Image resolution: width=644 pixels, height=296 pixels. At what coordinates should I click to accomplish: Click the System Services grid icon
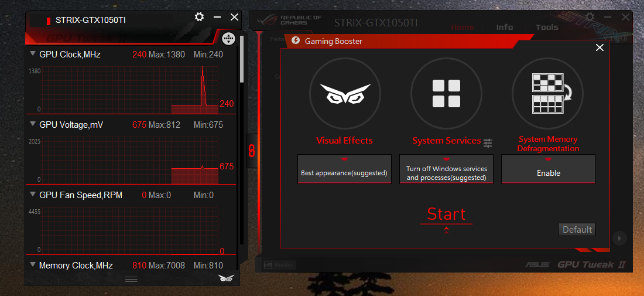(447, 93)
